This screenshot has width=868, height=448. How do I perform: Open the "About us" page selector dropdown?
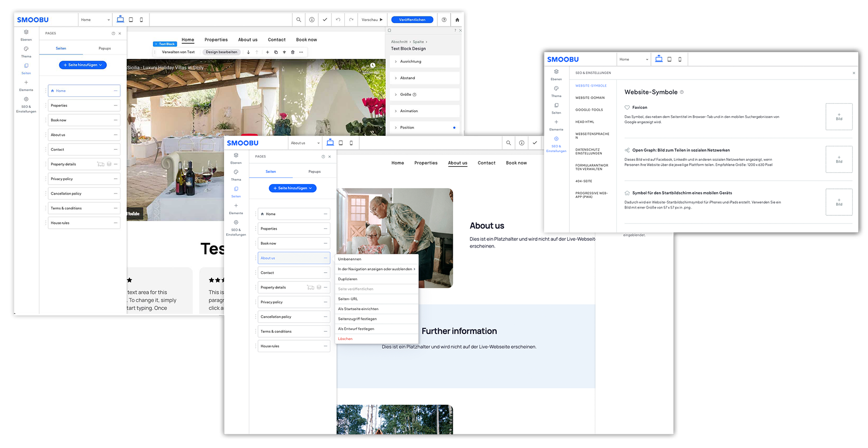pos(305,143)
